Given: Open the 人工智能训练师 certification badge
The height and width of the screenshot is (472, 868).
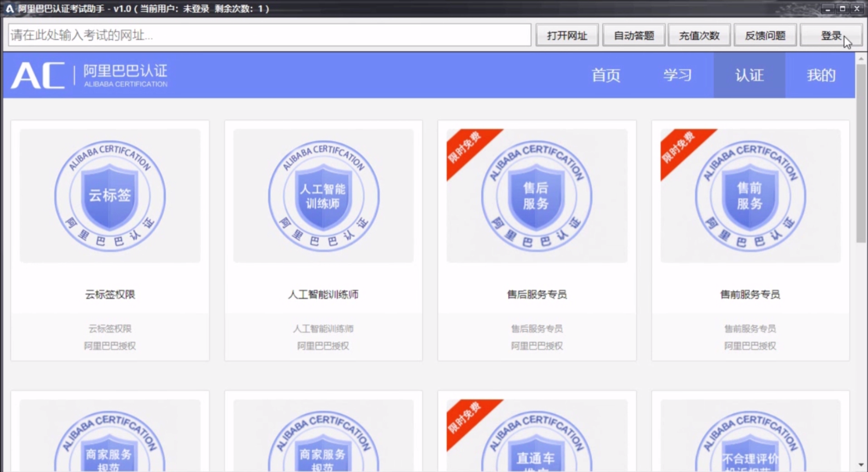Looking at the screenshot, I should (323, 196).
